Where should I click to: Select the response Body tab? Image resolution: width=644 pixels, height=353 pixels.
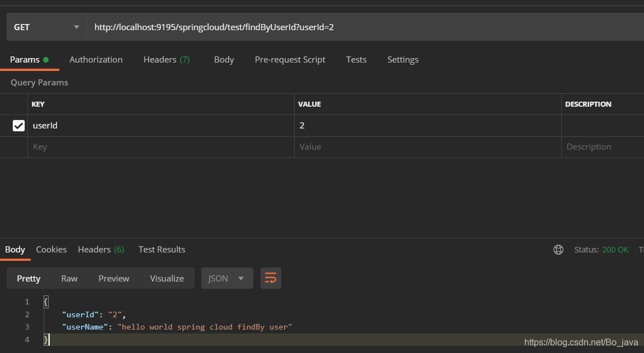coord(15,250)
